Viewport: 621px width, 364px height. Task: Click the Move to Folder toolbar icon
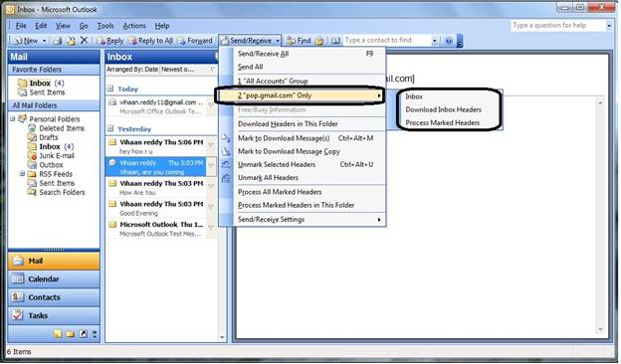coord(71,41)
